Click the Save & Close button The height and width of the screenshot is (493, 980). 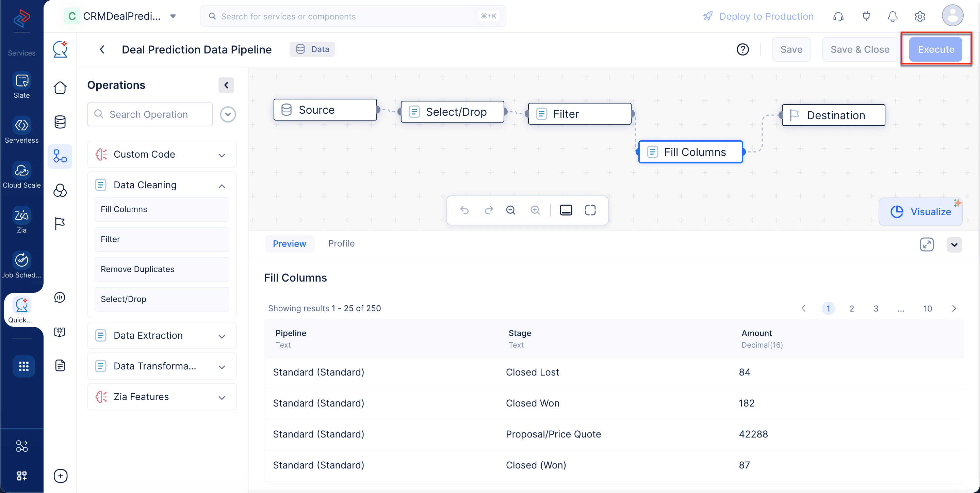[860, 49]
